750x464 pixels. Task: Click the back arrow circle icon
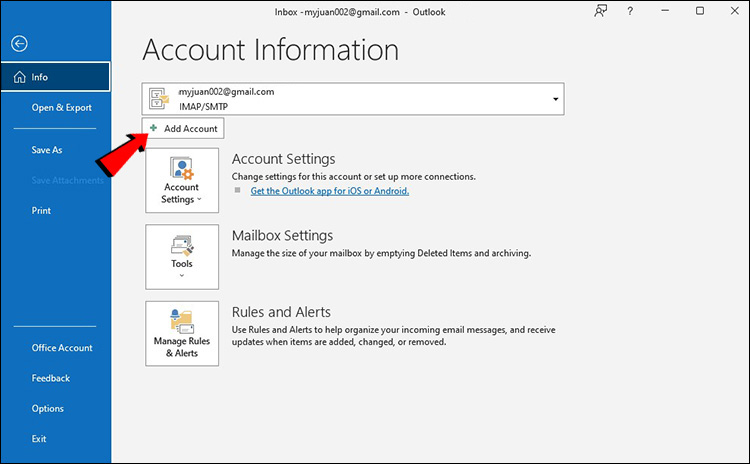(20, 43)
